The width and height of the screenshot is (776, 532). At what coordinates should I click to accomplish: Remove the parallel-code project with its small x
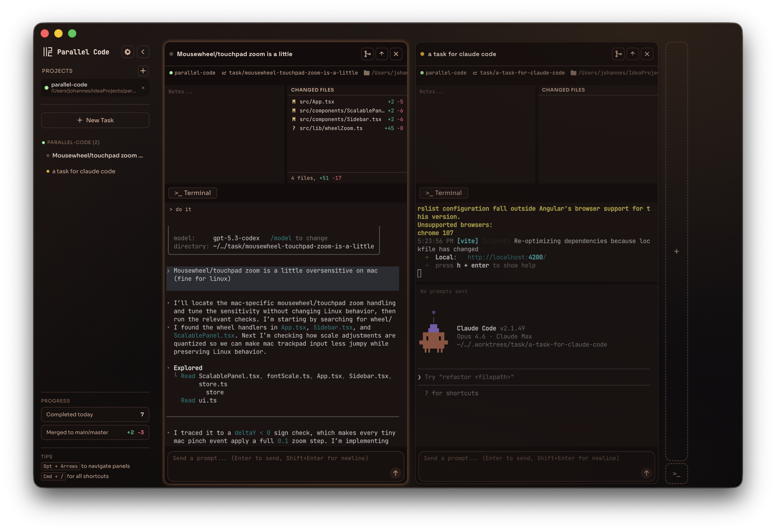143,88
